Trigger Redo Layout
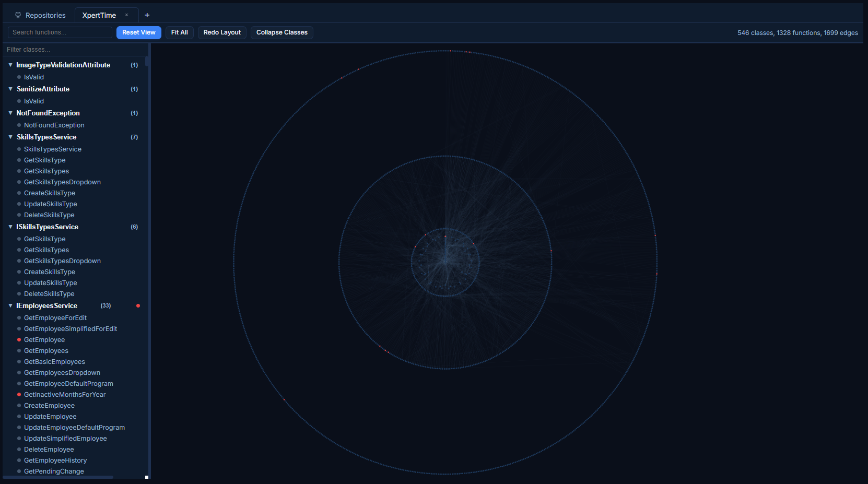Viewport: 868px width, 484px height. click(x=221, y=32)
